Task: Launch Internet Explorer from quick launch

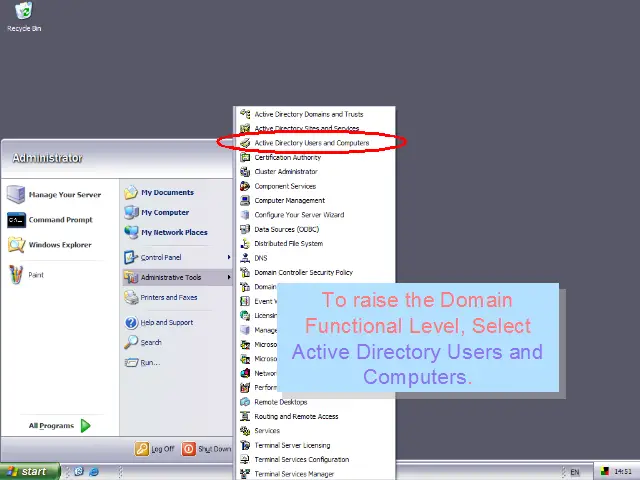Action: pyautogui.click(x=94, y=471)
